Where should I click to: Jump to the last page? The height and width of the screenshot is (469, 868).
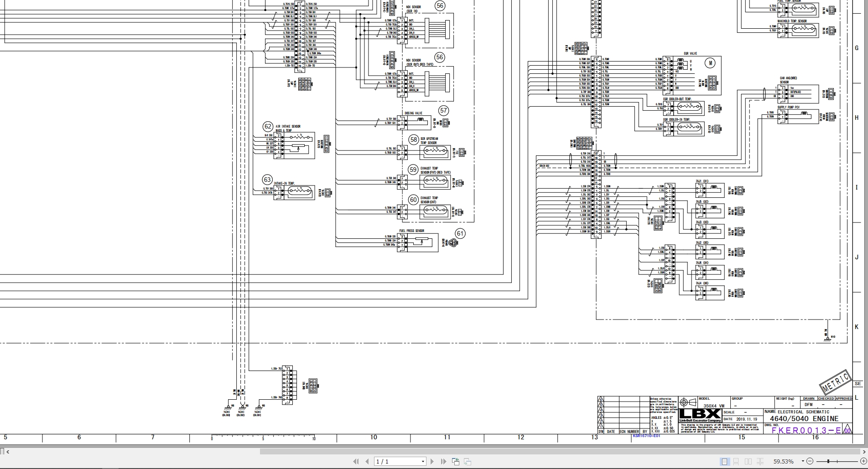pos(443,461)
